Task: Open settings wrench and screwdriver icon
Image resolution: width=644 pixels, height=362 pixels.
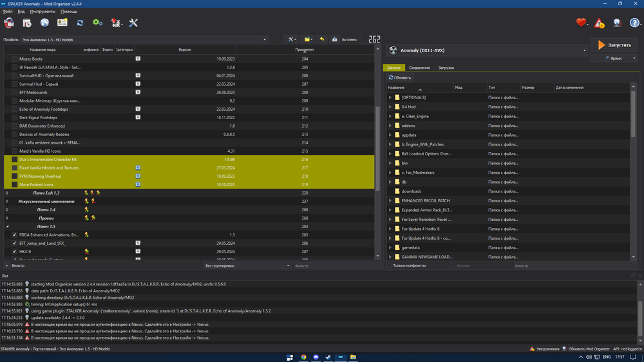Action: tap(133, 23)
